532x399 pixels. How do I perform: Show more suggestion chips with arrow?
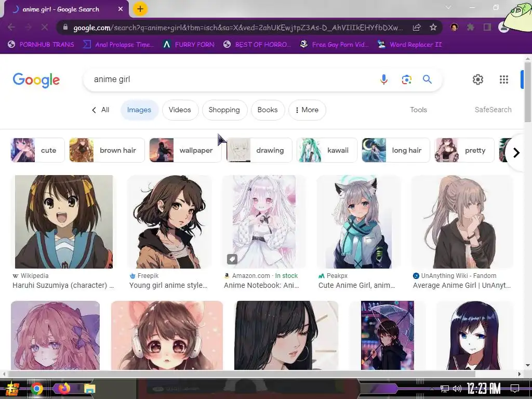(516, 153)
